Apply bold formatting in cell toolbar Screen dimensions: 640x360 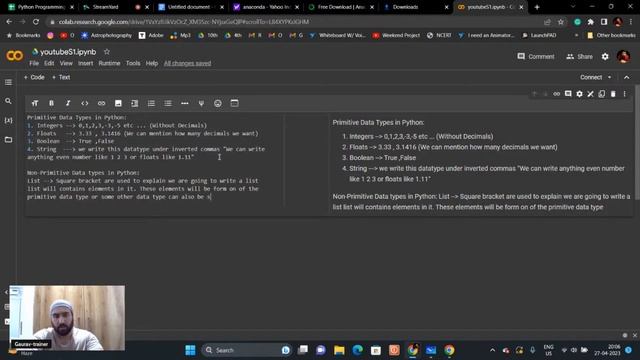pos(51,103)
